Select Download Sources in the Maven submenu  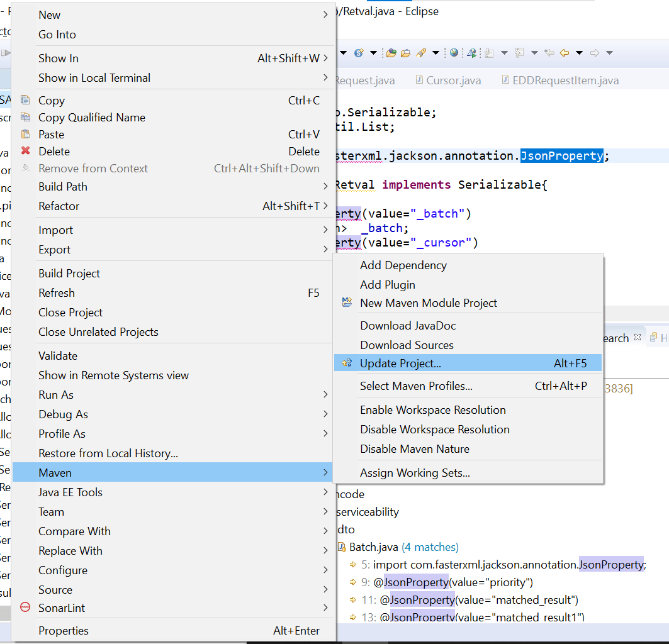coord(407,345)
